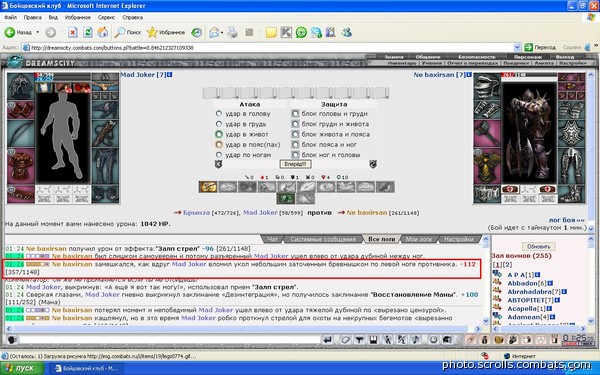This screenshot has width=600, height=375.
Task: Click the Stop loading icon
Action: [x=73, y=33]
